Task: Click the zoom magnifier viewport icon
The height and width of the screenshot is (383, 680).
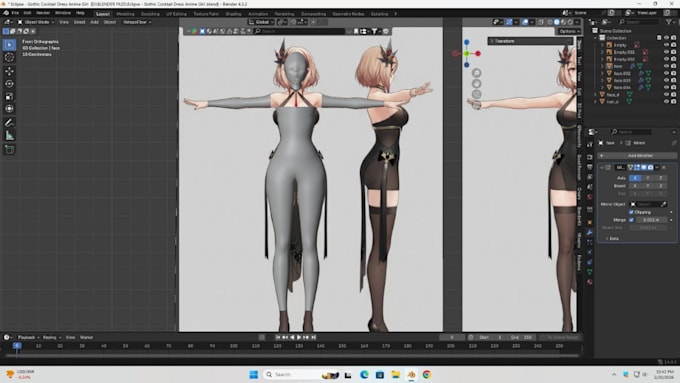Action: coord(476,73)
